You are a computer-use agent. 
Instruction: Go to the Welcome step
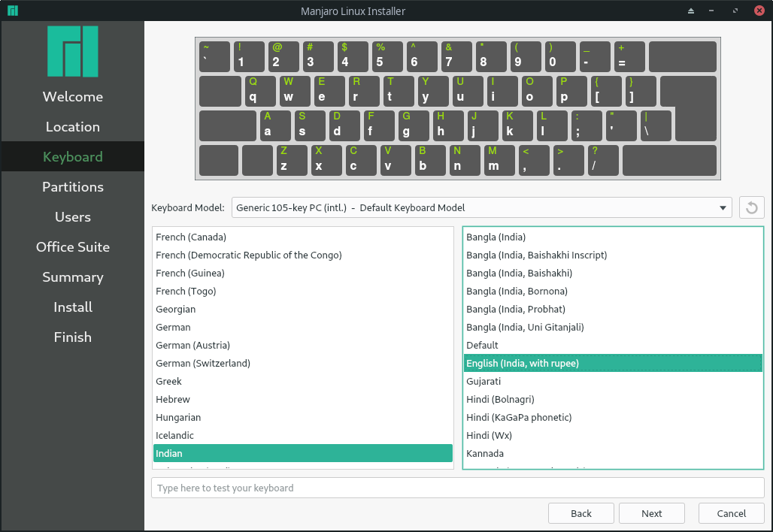(72, 96)
